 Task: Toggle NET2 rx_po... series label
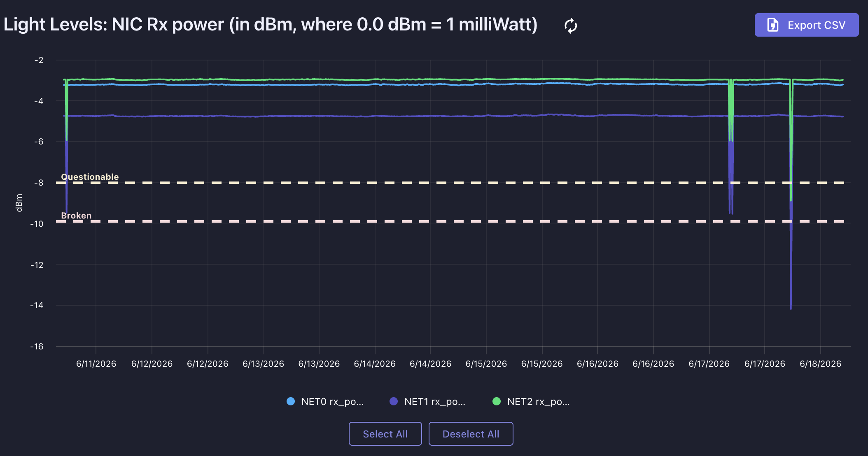coord(539,402)
